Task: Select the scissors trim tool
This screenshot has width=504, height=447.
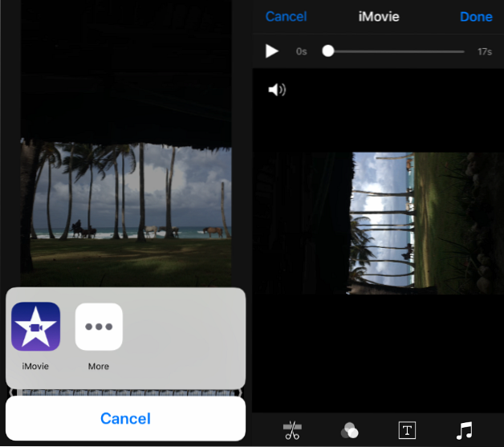Action: click(x=292, y=431)
